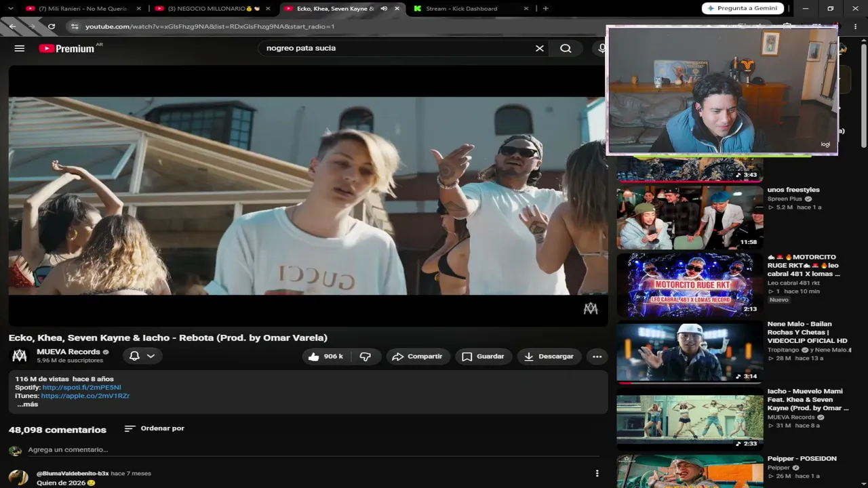Viewport: 868px width, 488px height.
Task: Expand description with ...más
Action: click(x=27, y=404)
